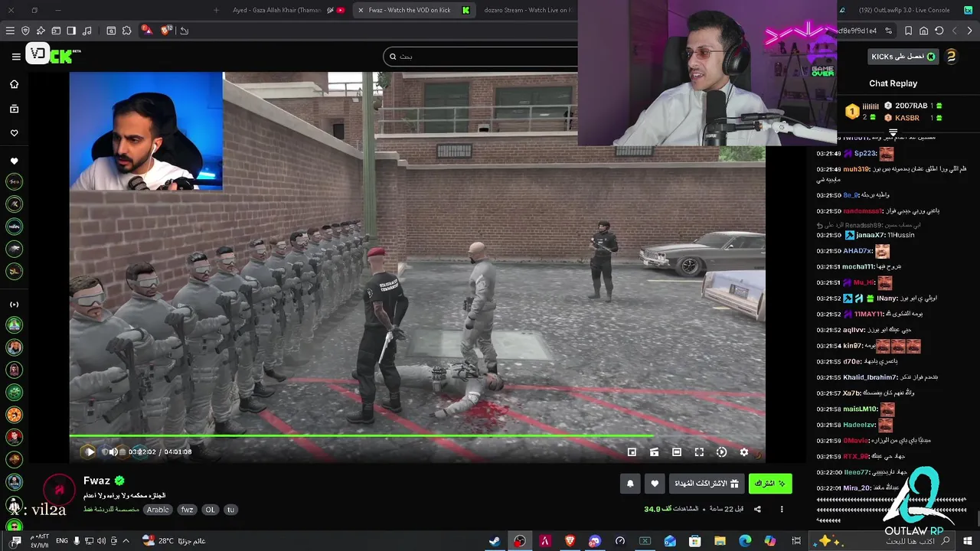Select the OL tag

210,510
